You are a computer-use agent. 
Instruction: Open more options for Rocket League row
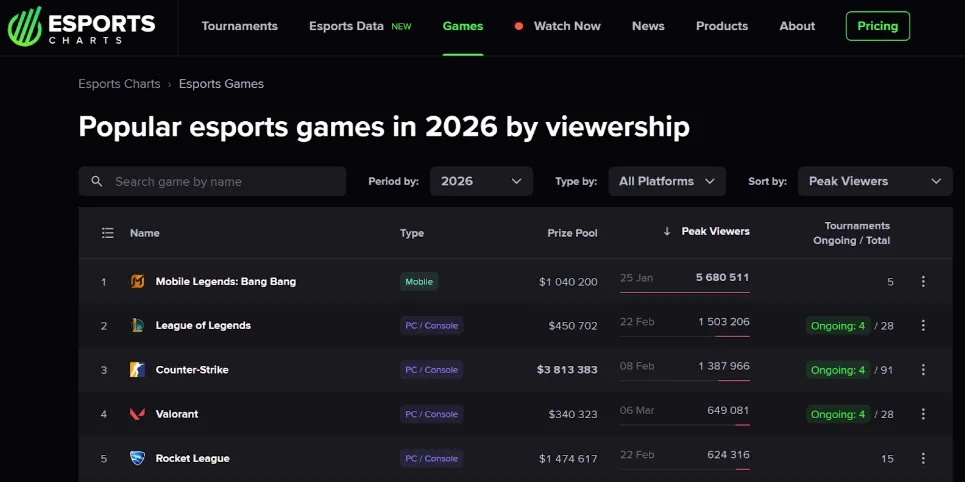click(x=923, y=459)
